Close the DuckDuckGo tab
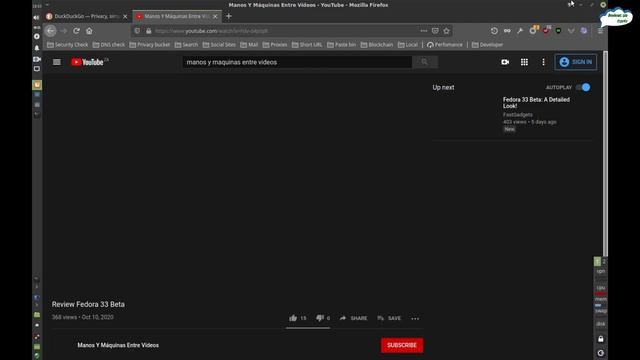The width and height of the screenshot is (640, 360). click(x=125, y=16)
